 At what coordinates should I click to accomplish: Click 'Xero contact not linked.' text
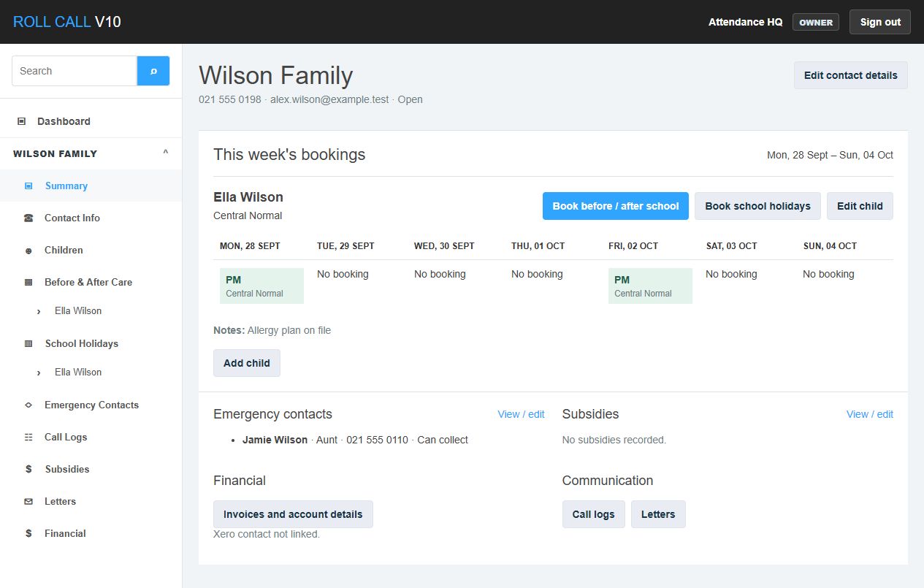(x=267, y=534)
